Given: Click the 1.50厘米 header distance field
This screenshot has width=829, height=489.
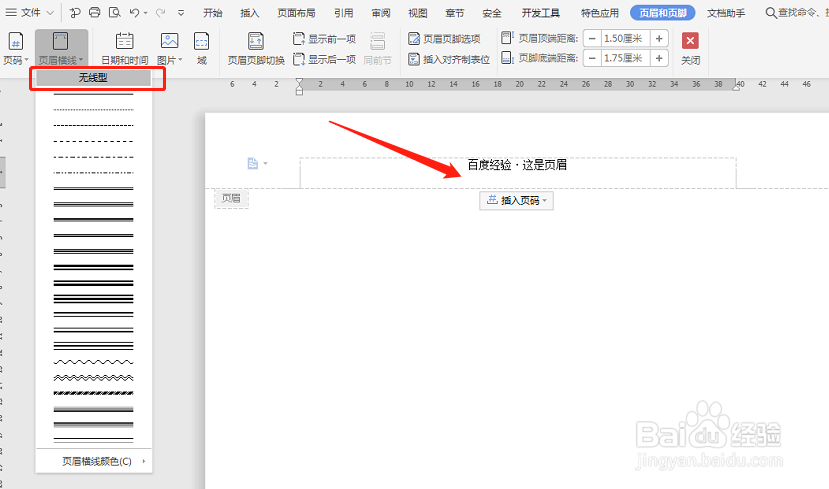Looking at the screenshot, I should coord(624,39).
